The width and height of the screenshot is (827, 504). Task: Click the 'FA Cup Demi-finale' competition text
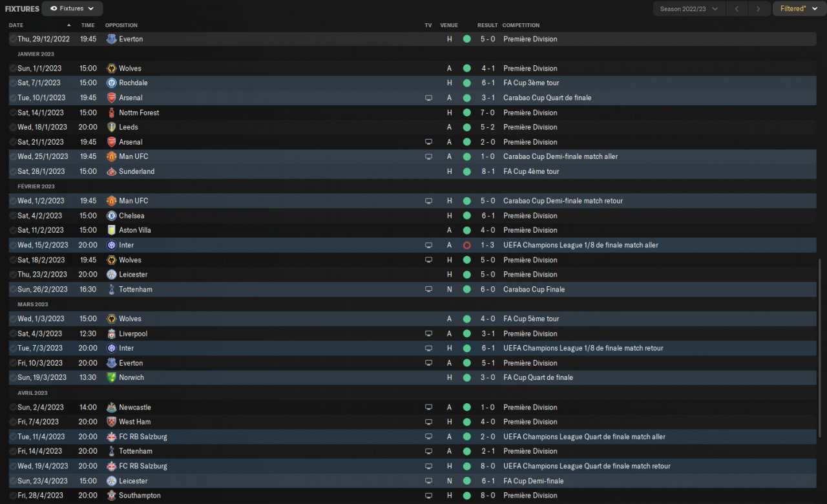(x=534, y=481)
